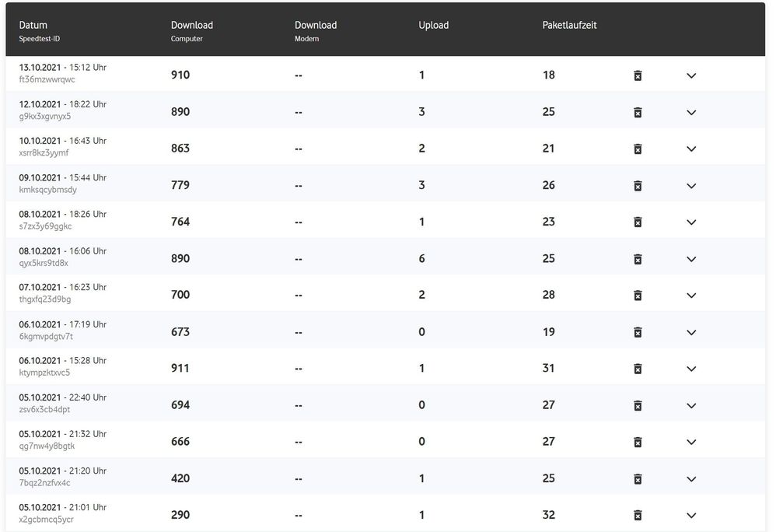Delete the 12.10.2021 18:22 speedtest entry

[x=638, y=112]
